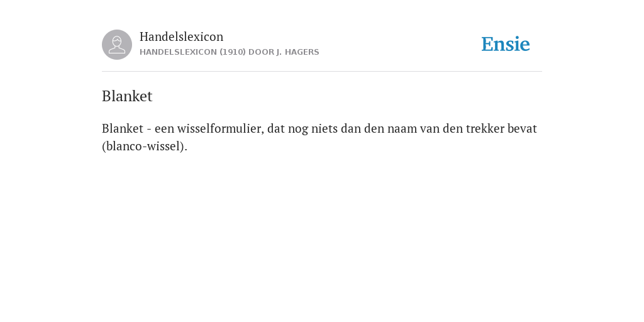Image resolution: width=644 pixels, height=322 pixels.
Task: Click the Blanket heading
Action: [x=127, y=96]
